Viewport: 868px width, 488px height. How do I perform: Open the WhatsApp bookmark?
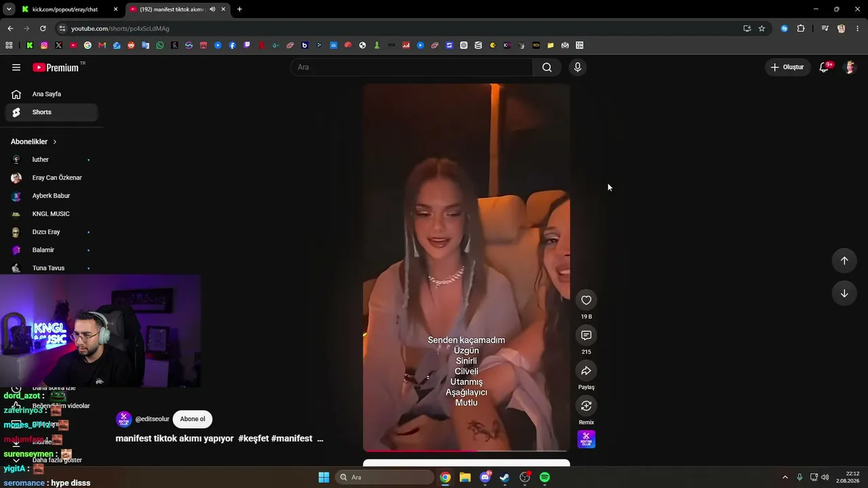pos(160,45)
